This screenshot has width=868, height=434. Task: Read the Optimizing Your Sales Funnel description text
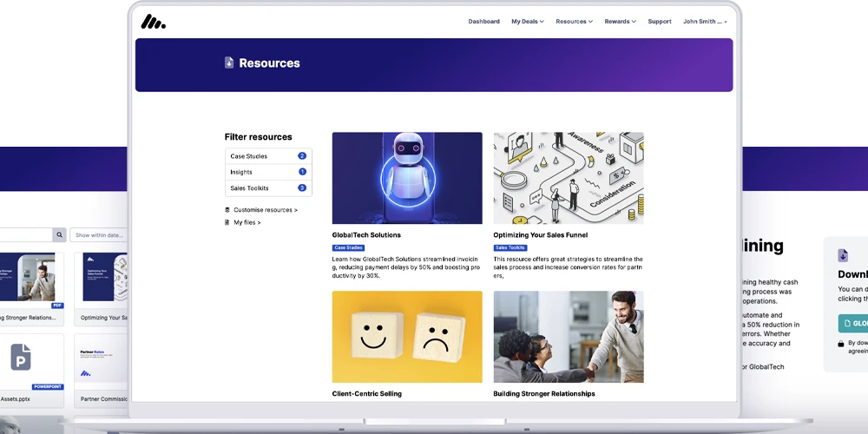tap(569, 267)
